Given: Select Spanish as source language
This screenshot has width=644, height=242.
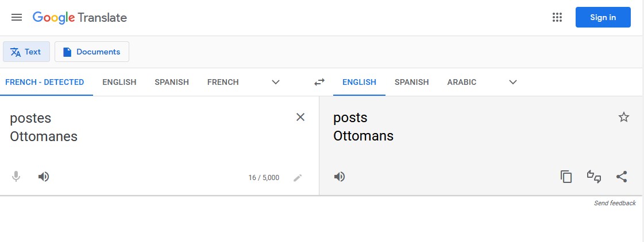Looking at the screenshot, I should [x=172, y=82].
